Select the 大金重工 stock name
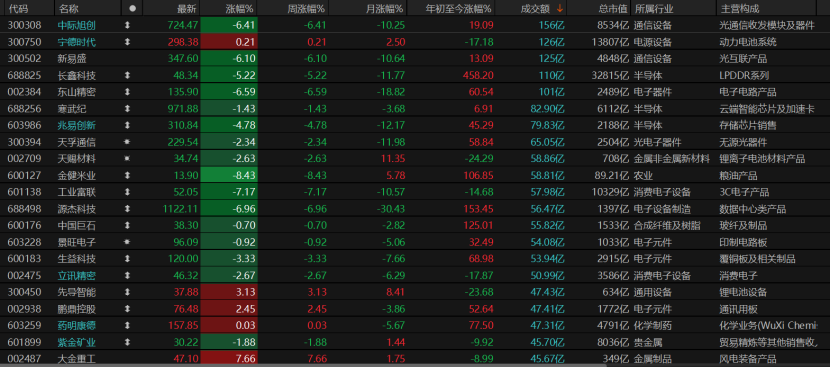830x367 pixels. tap(77, 359)
